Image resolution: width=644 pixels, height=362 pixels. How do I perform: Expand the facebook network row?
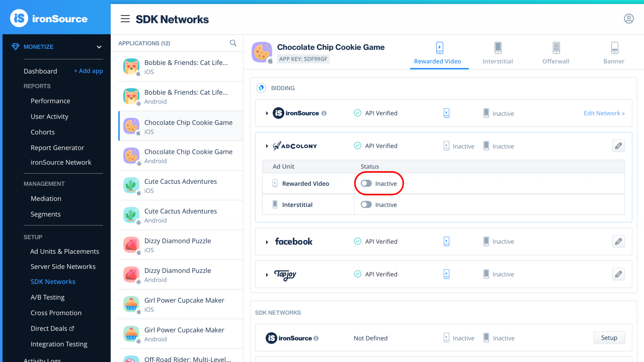point(267,242)
